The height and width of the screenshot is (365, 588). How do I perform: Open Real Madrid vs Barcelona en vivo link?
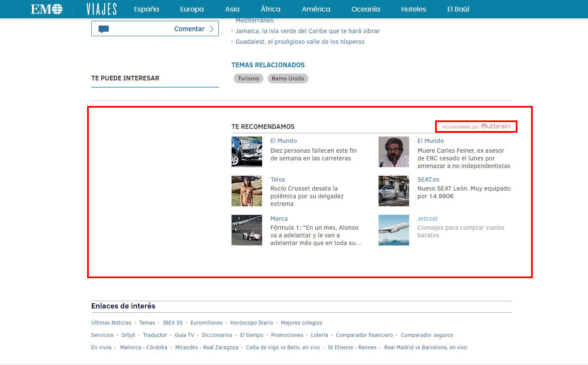pyautogui.click(x=426, y=348)
